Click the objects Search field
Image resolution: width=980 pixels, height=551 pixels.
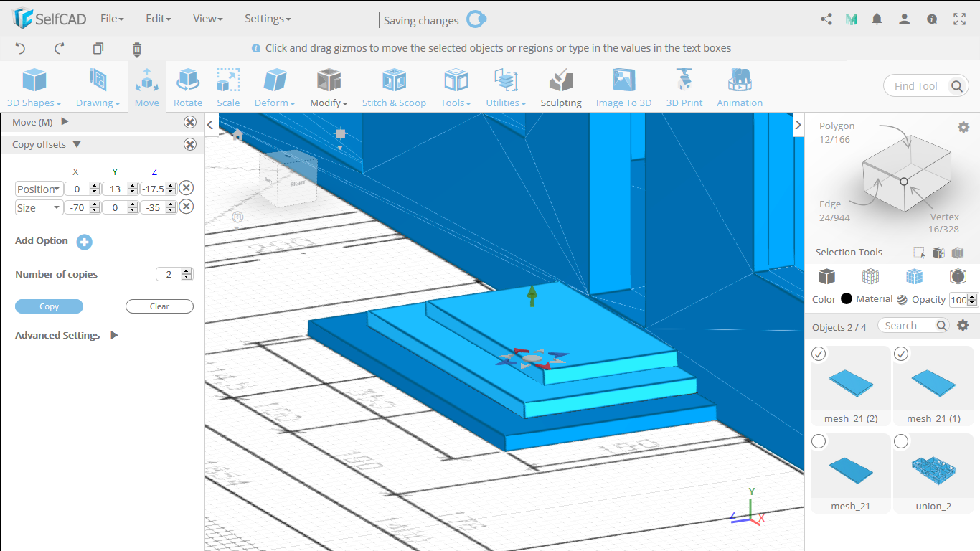[x=914, y=325]
